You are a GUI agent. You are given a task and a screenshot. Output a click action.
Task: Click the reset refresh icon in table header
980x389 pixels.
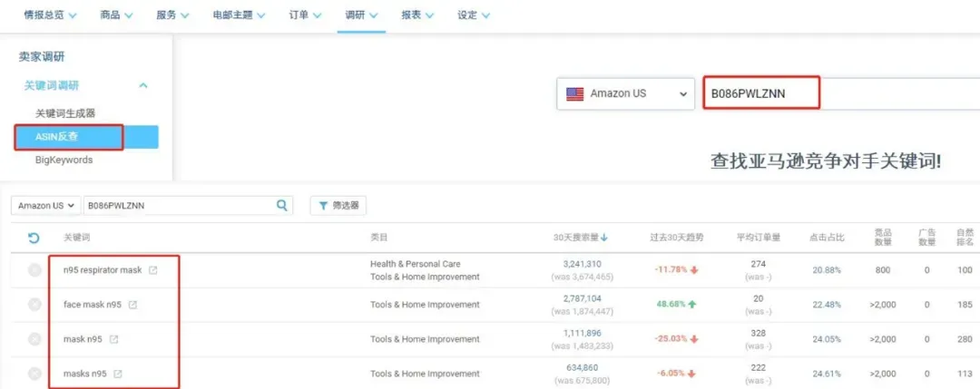click(34, 238)
